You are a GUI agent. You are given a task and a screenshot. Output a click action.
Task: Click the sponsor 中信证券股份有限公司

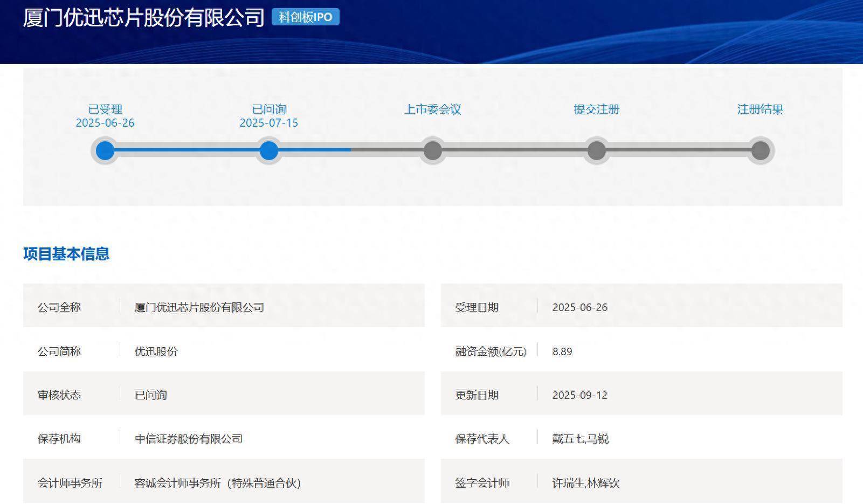(188, 439)
